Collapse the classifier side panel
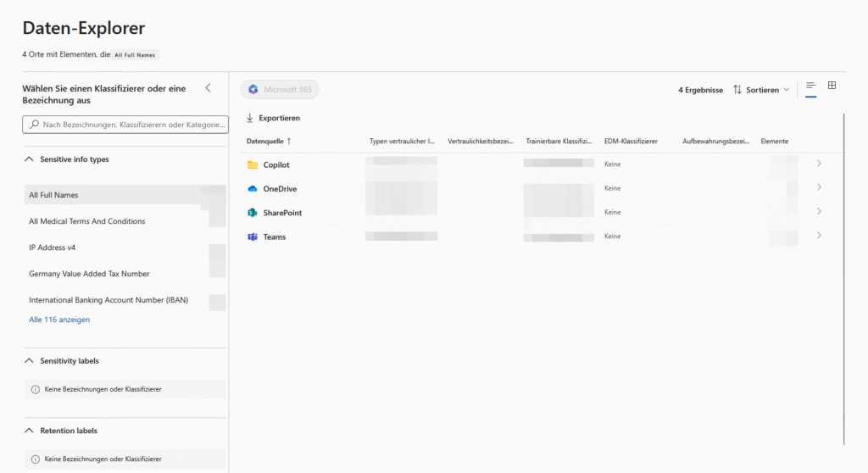The width and height of the screenshot is (868, 473). pos(209,88)
